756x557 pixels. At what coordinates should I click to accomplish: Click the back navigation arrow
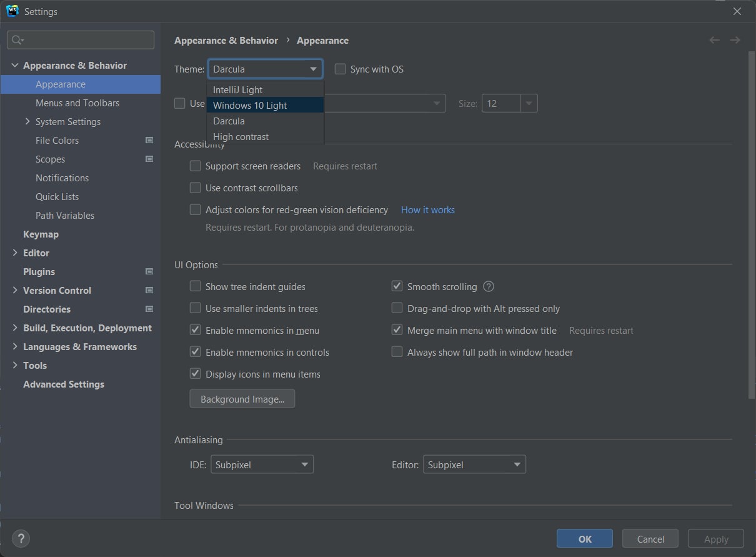pos(714,40)
